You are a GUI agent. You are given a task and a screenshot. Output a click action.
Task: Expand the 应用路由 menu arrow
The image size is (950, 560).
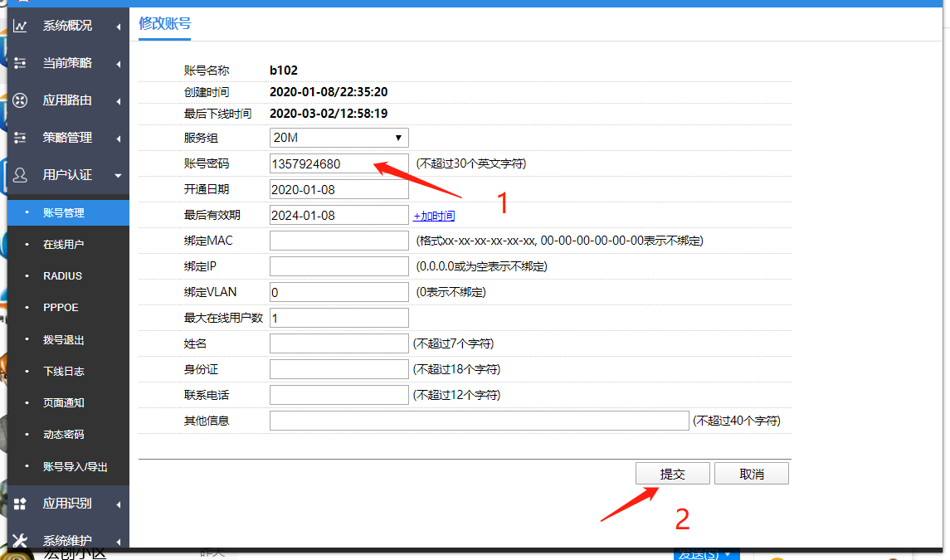(x=119, y=101)
